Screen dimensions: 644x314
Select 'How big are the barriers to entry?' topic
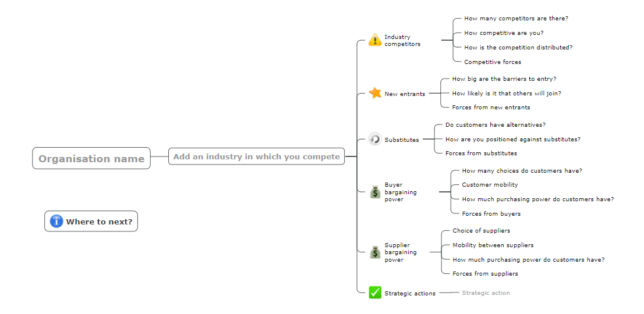click(504, 78)
